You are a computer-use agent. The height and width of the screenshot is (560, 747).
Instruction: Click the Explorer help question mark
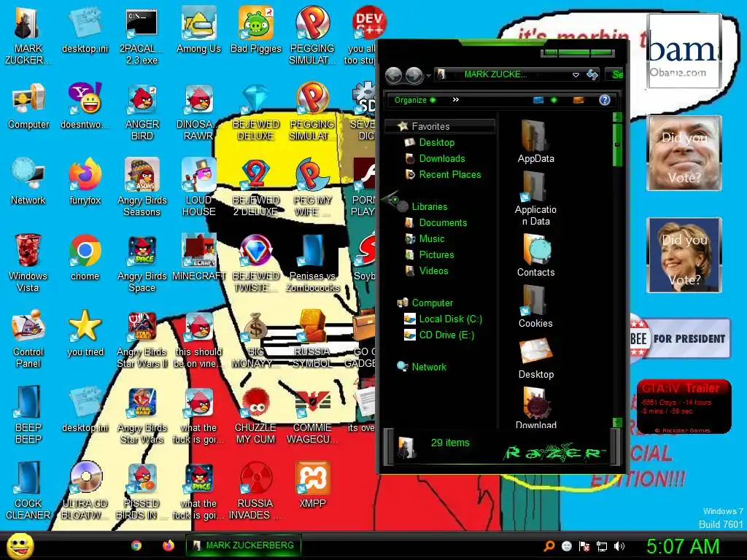605,100
